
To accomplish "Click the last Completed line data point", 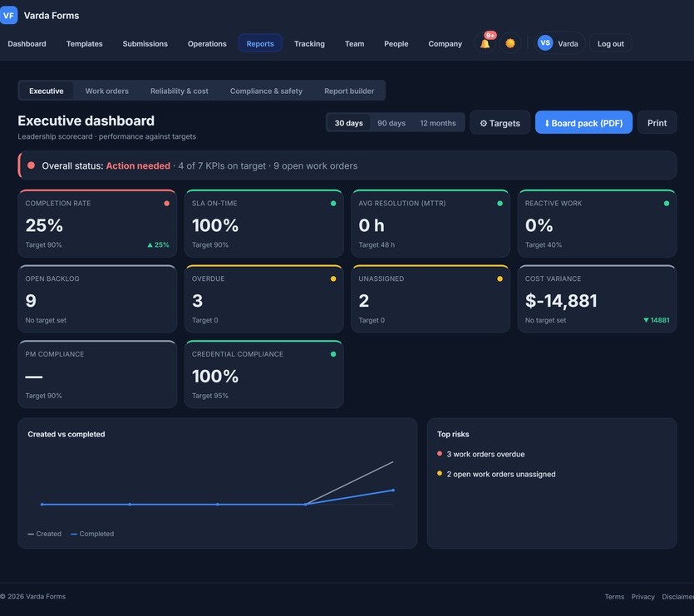I will [x=393, y=490].
